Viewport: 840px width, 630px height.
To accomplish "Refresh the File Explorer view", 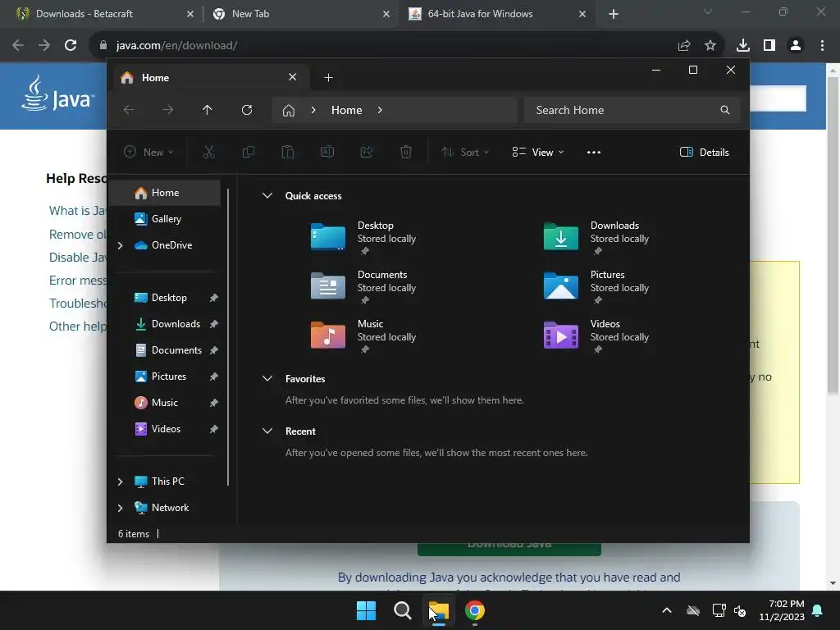I will [247, 110].
